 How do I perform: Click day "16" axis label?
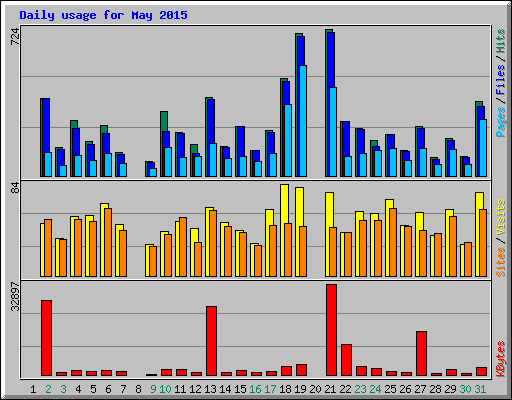pos(255,389)
